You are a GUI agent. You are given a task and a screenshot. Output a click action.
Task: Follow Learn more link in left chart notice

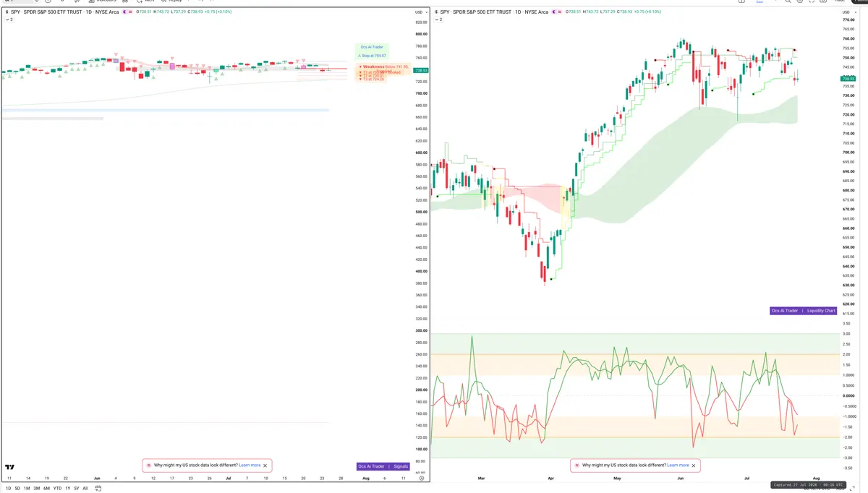(x=250, y=466)
